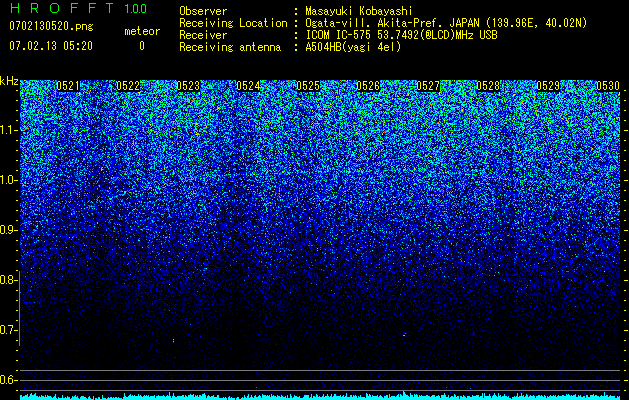
Task: Click the HROFFT 1.0.0 title text
Action: coord(78,8)
